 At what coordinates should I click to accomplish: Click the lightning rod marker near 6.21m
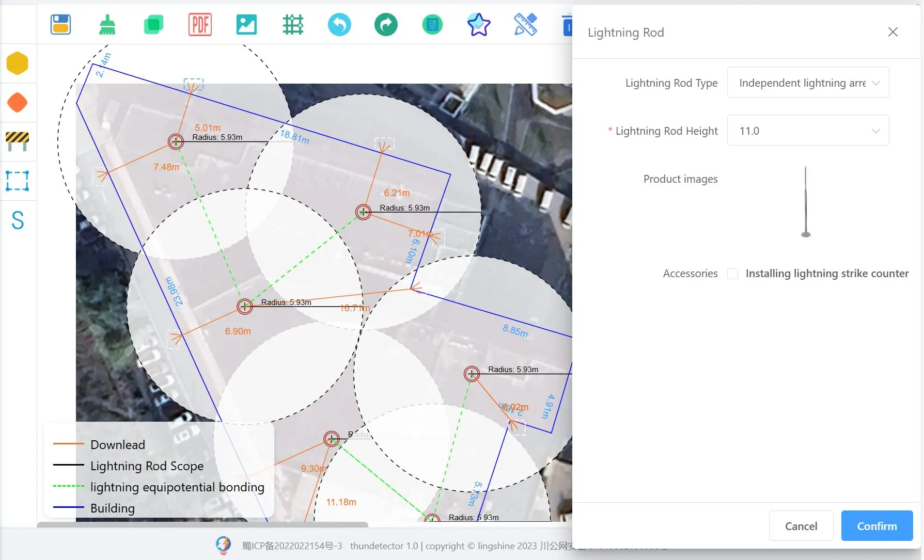[x=363, y=212]
